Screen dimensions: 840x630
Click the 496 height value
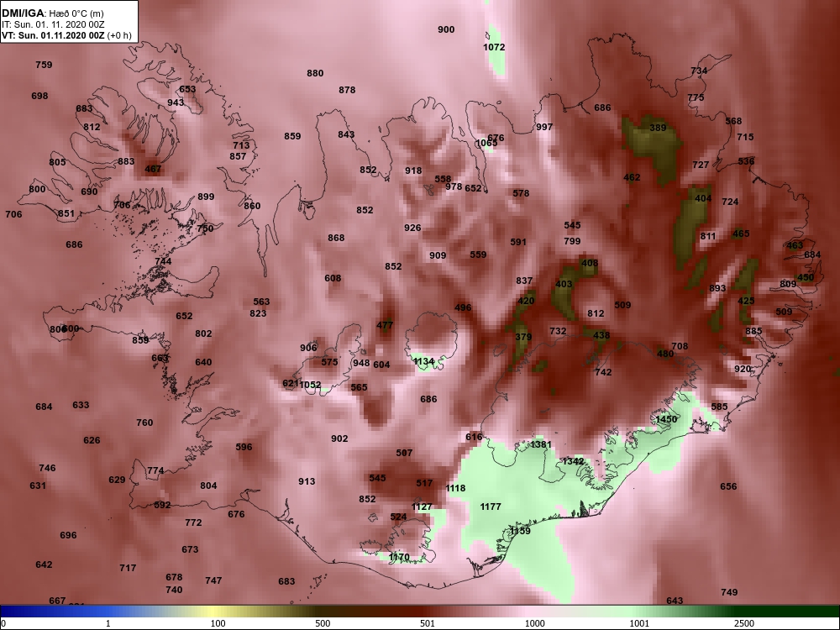pyautogui.click(x=463, y=307)
